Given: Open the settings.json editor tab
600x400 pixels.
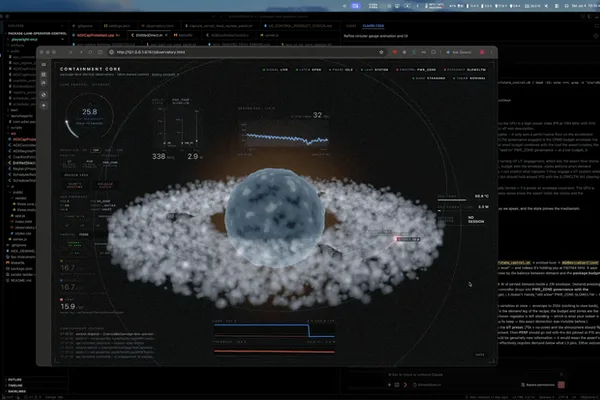Looking at the screenshot, I should tap(117, 26).
